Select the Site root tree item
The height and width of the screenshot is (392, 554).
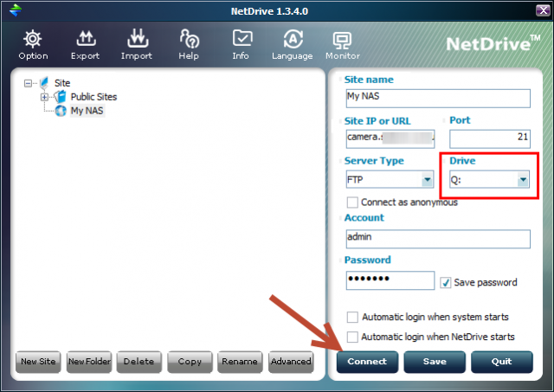(62, 83)
